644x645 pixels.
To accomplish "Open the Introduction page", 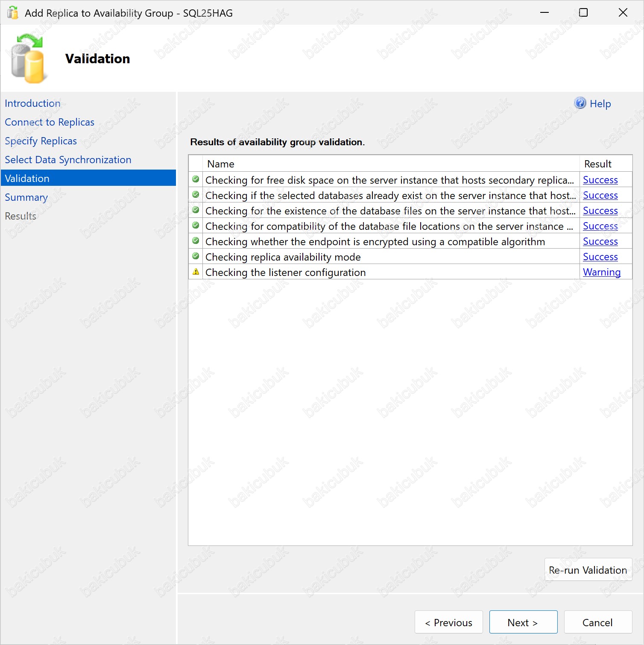I will point(32,103).
